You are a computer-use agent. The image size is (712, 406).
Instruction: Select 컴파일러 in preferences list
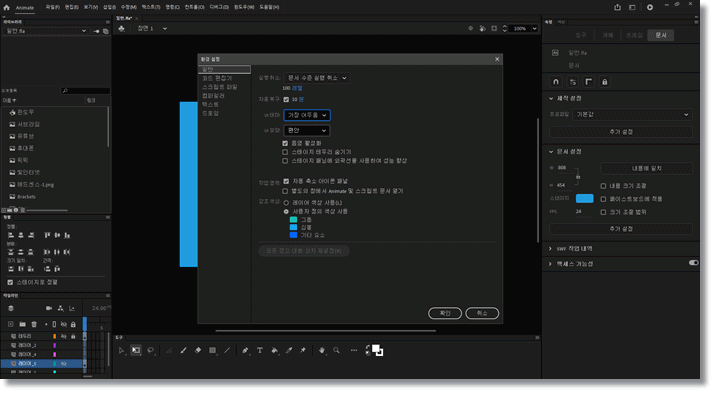(x=213, y=96)
